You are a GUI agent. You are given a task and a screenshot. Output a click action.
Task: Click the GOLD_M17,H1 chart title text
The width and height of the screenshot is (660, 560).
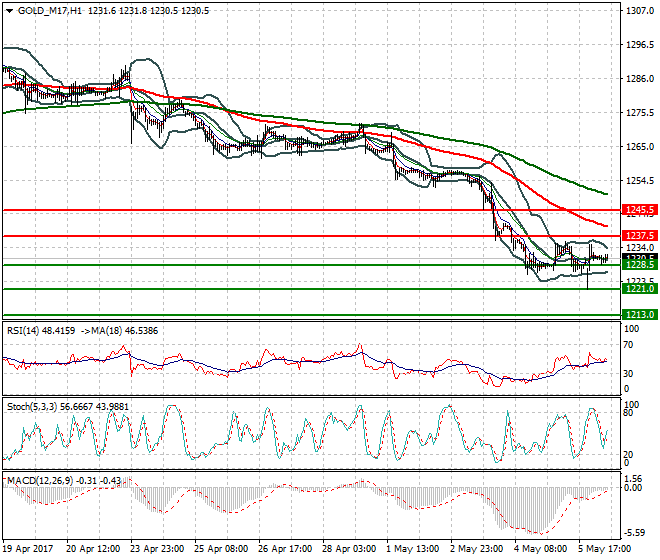(x=50, y=11)
